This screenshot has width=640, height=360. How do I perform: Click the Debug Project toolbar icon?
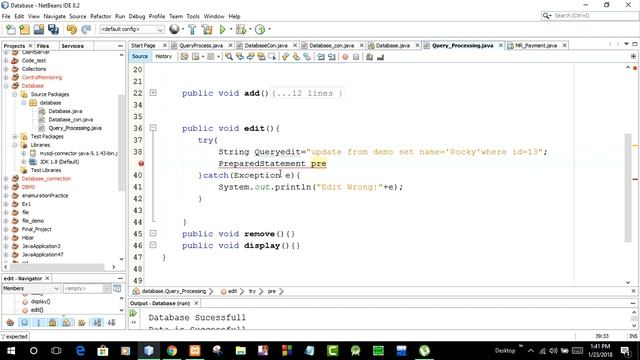tap(241, 29)
